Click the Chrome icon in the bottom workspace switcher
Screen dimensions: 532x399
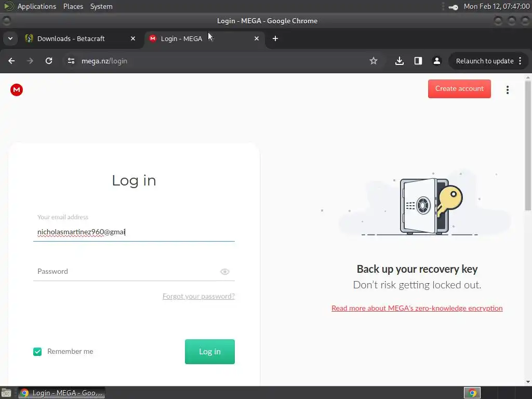472,393
